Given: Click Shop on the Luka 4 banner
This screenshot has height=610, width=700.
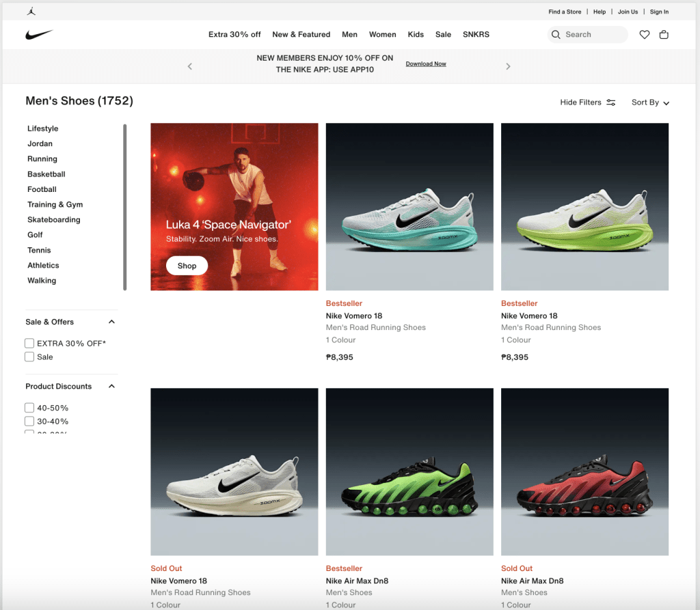Looking at the screenshot, I should (x=187, y=266).
